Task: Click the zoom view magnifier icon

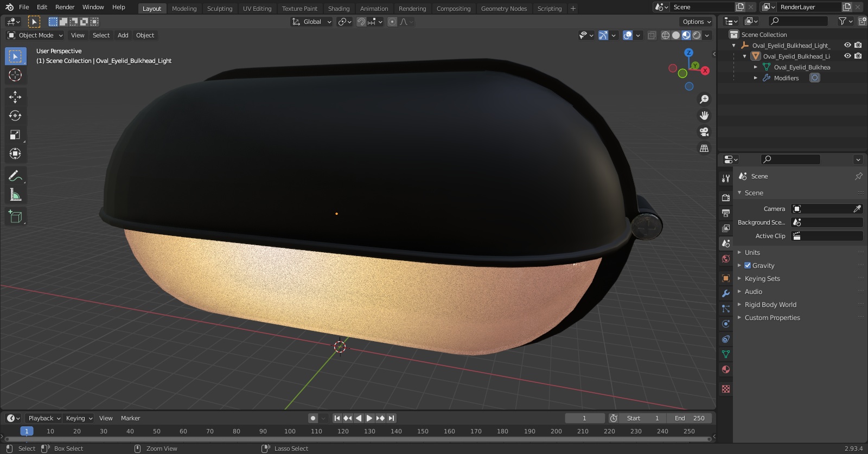Action: click(x=704, y=99)
